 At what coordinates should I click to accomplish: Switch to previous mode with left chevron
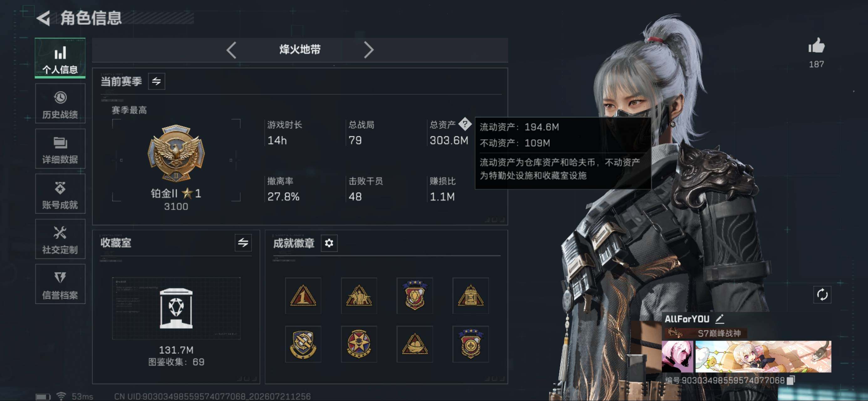pos(231,50)
